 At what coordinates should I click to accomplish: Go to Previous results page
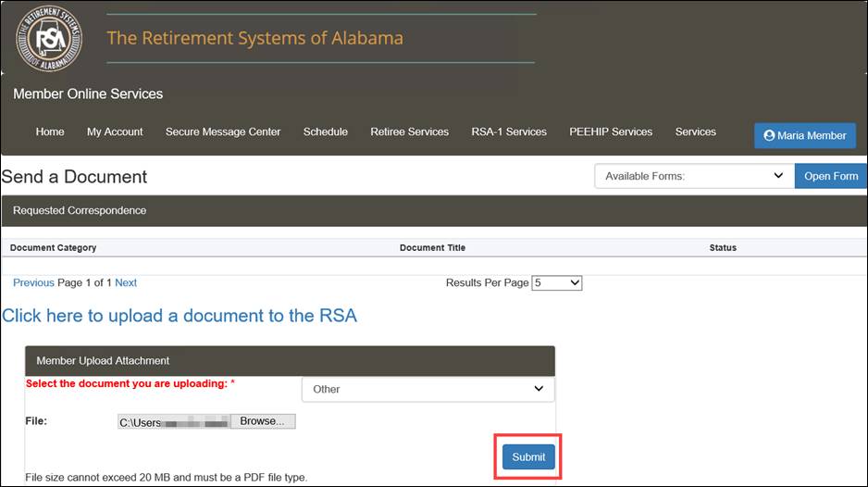[x=33, y=282]
